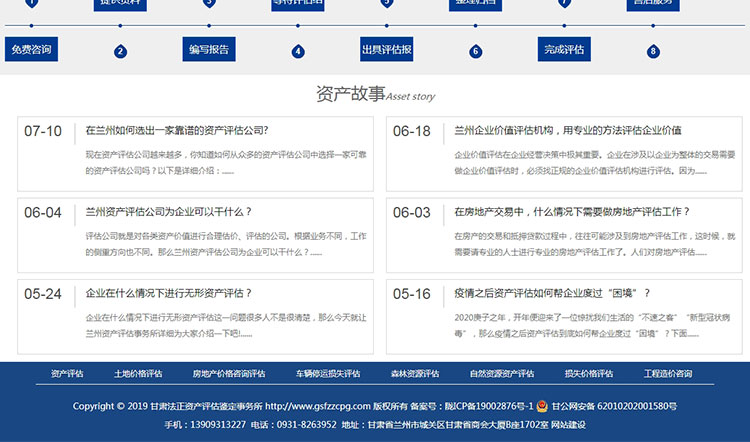This screenshot has width=750, height=442.
Task: Go to 资产评估 in footer menu
Action: [67, 373]
